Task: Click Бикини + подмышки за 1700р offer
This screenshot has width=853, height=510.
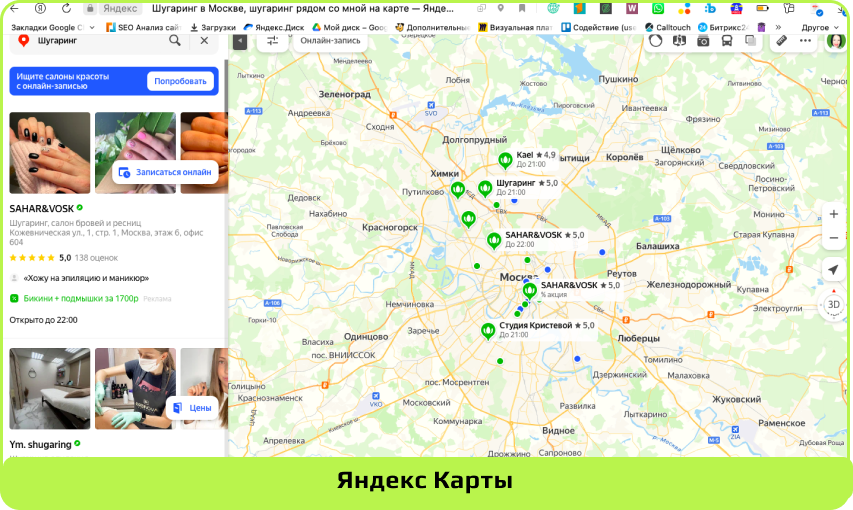Action: click(x=81, y=298)
